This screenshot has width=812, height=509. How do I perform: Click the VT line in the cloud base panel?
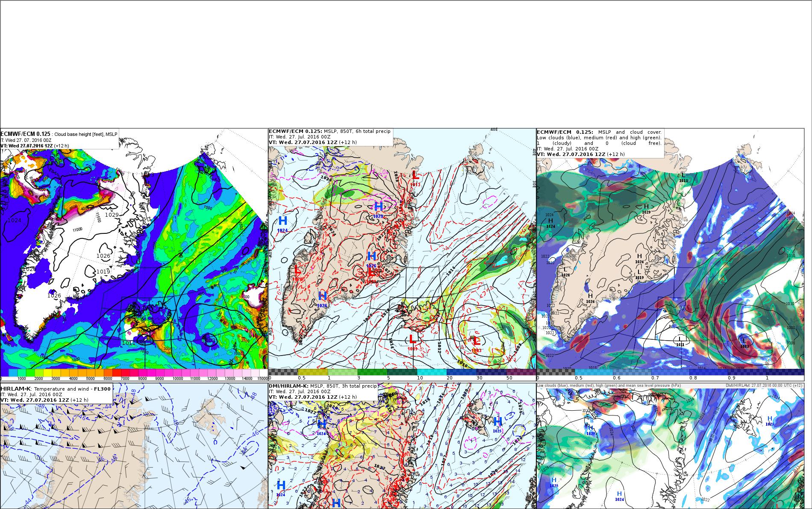35,146
